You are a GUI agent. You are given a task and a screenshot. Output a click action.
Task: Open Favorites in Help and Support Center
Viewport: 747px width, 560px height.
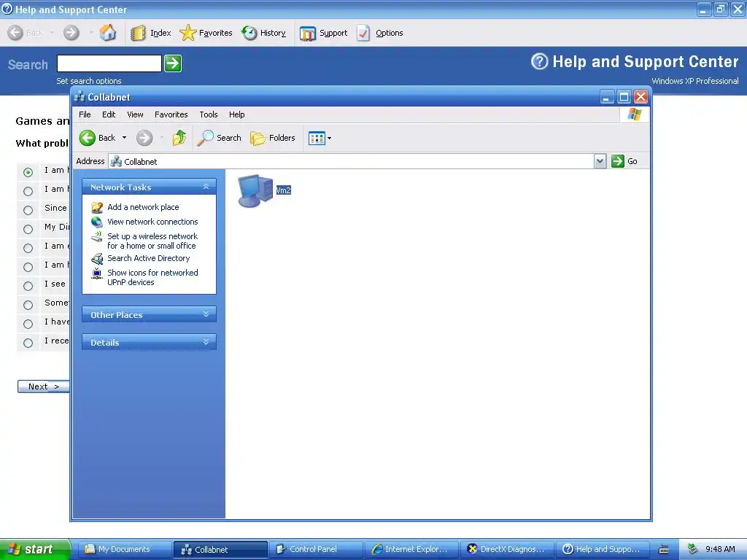pos(206,33)
